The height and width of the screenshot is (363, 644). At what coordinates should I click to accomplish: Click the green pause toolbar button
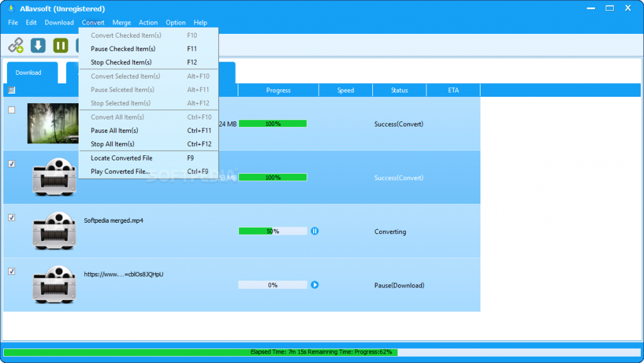pyautogui.click(x=60, y=45)
